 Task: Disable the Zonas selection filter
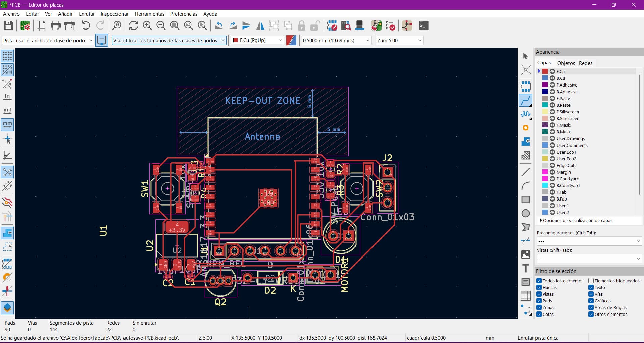pyautogui.click(x=539, y=307)
